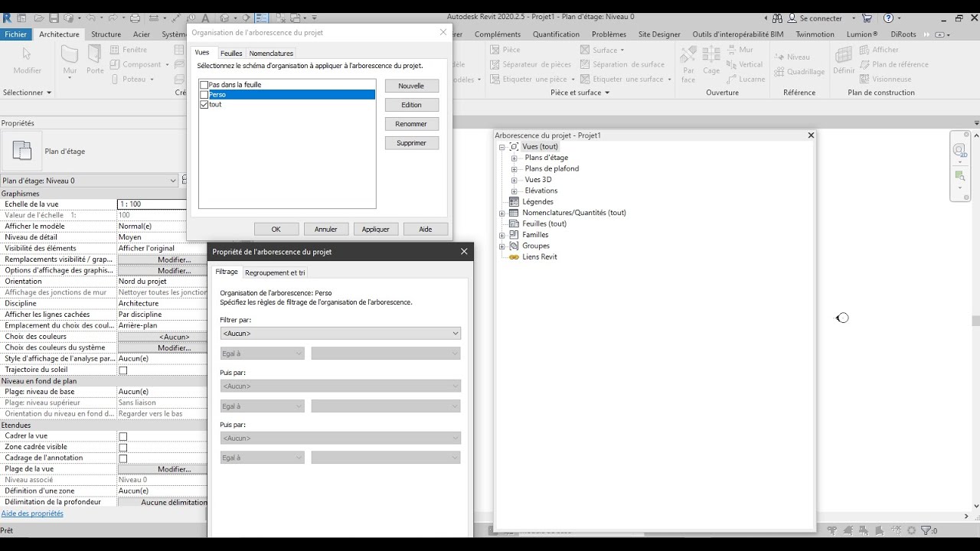Select 'Liens Revit' in the project browser
The image size is (980, 551).
coord(540,257)
